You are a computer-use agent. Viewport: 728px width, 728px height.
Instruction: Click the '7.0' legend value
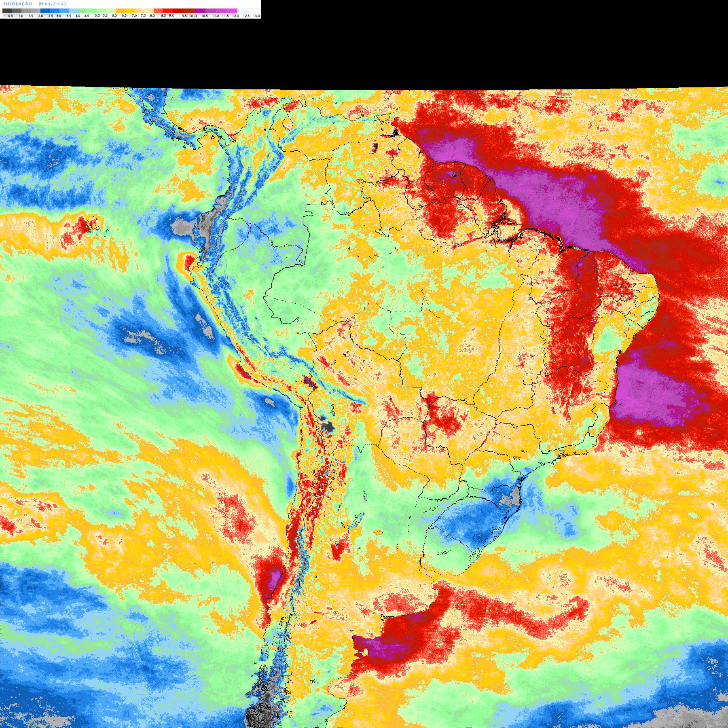point(134,15)
